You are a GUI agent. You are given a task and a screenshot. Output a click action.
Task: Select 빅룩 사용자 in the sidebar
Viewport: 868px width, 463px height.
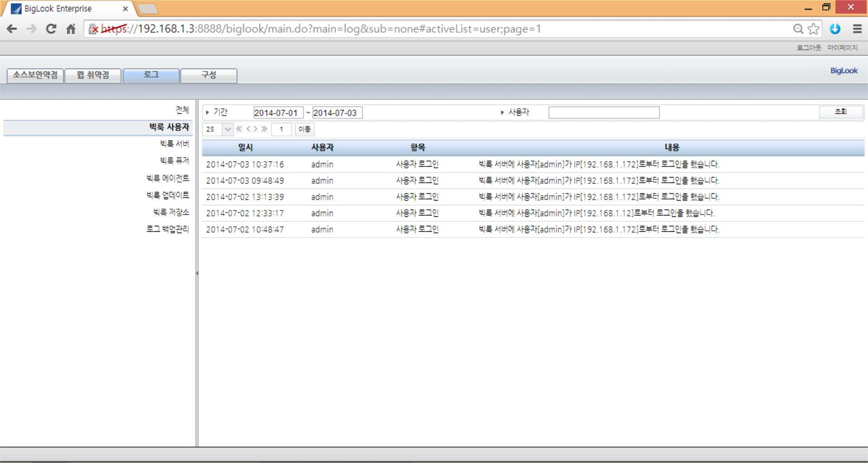(98, 127)
